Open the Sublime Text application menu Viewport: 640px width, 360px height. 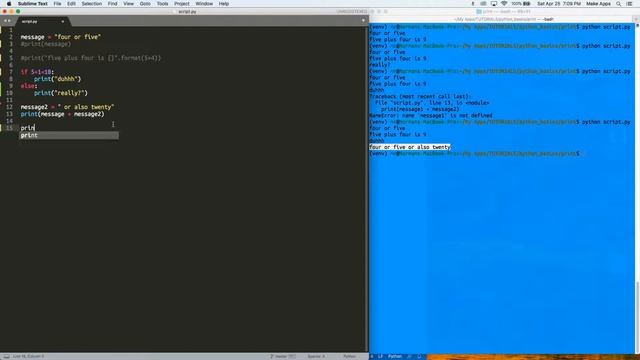(x=33, y=4)
